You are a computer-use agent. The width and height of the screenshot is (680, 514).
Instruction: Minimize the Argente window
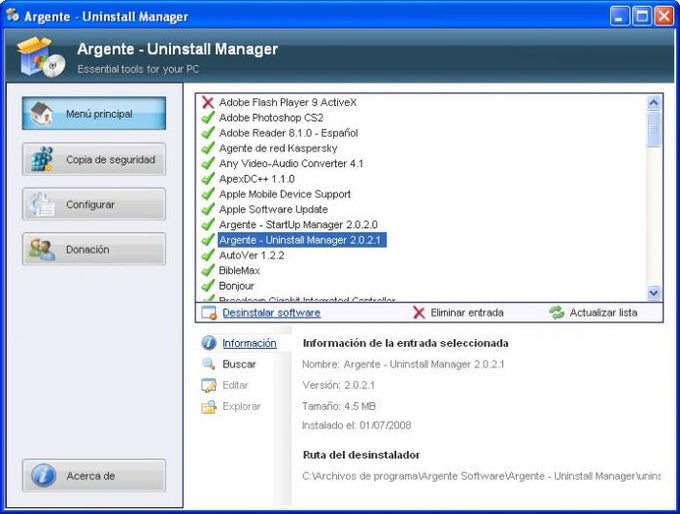point(620,16)
